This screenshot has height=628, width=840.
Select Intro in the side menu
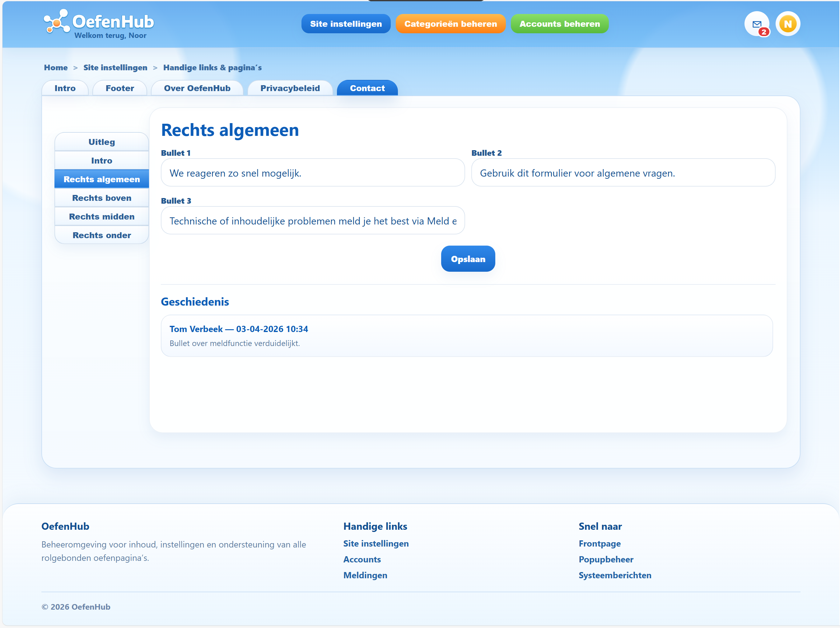[102, 160]
